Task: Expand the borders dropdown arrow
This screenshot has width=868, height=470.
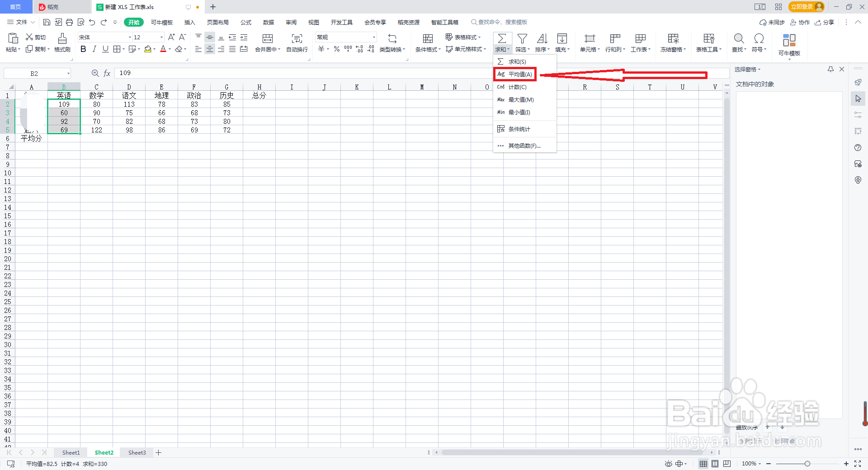Action: [x=123, y=49]
